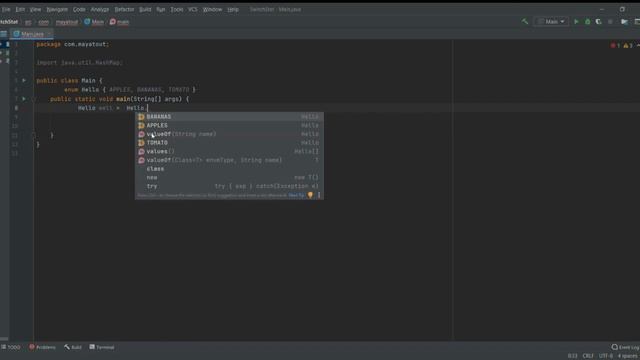Open the Run menu
The image size is (640, 360).
161,9
